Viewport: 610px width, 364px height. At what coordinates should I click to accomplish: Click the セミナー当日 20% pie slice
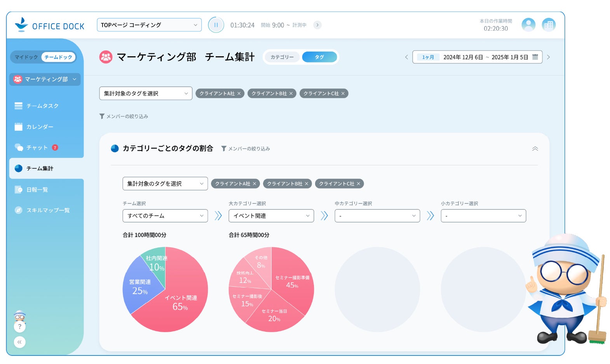pos(274,315)
